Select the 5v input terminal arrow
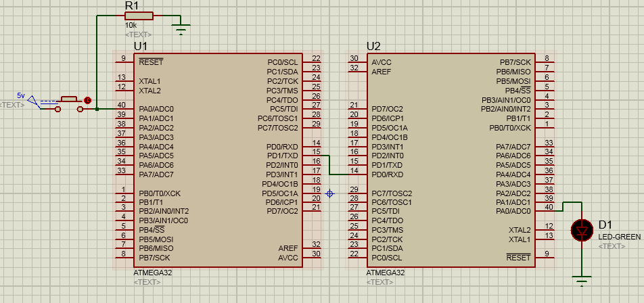 tap(34, 101)
